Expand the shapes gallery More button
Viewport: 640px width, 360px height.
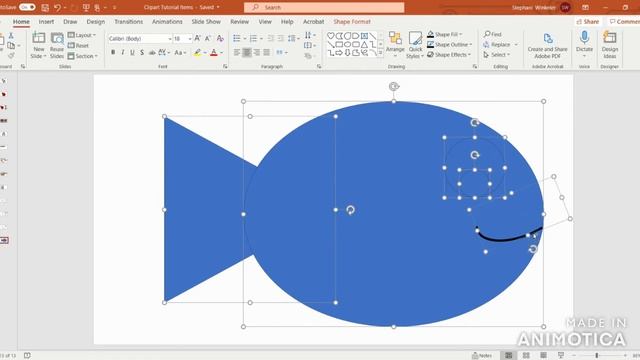pos(380,53)
